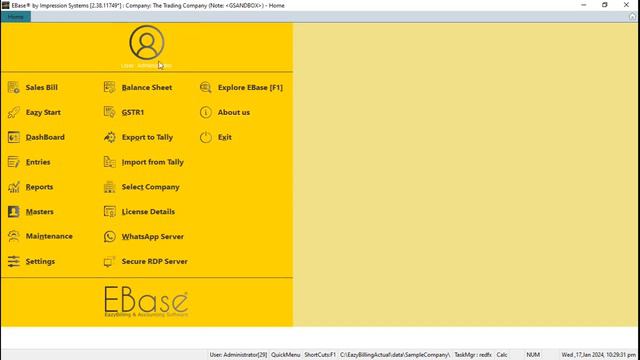Minimize the EBase window
The image size is (640, 360).
pos(584,5)
